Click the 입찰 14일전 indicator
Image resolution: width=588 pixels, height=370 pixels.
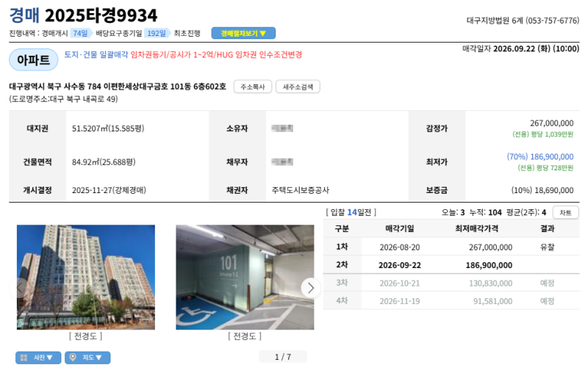click(x=351, y=212)
